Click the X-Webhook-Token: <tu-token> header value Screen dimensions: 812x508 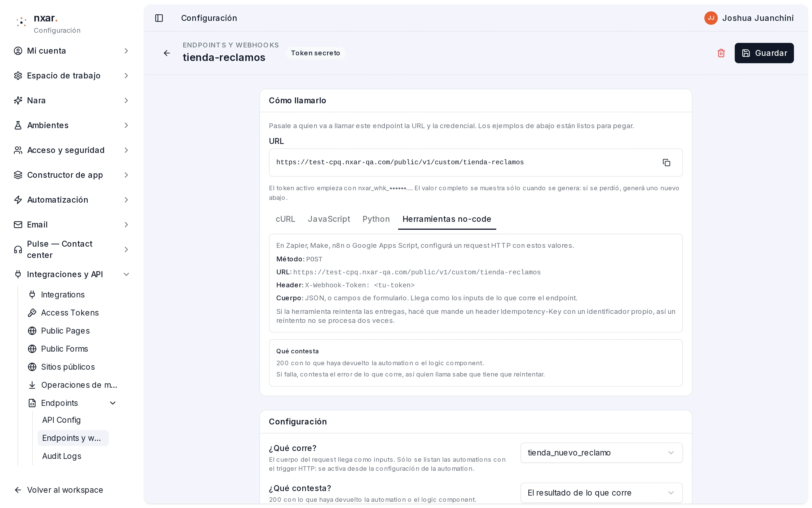[x=360, y=285]
